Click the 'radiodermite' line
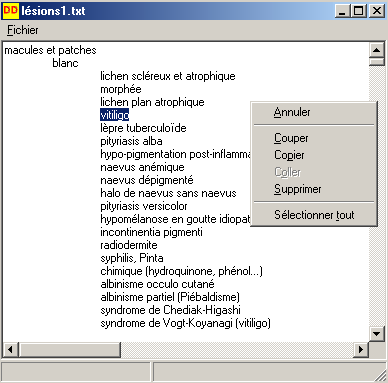 pyautogui.click(x=129, y=245)
